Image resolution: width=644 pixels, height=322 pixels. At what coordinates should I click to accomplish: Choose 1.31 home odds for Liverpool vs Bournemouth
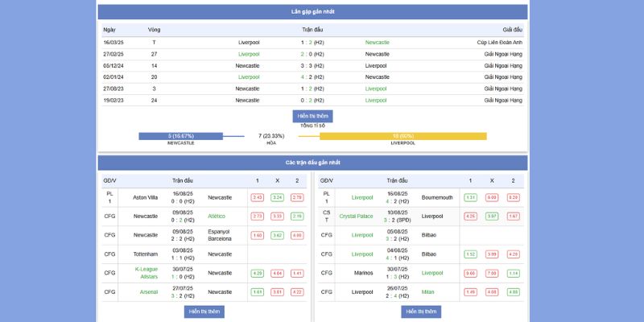[471, 197]
